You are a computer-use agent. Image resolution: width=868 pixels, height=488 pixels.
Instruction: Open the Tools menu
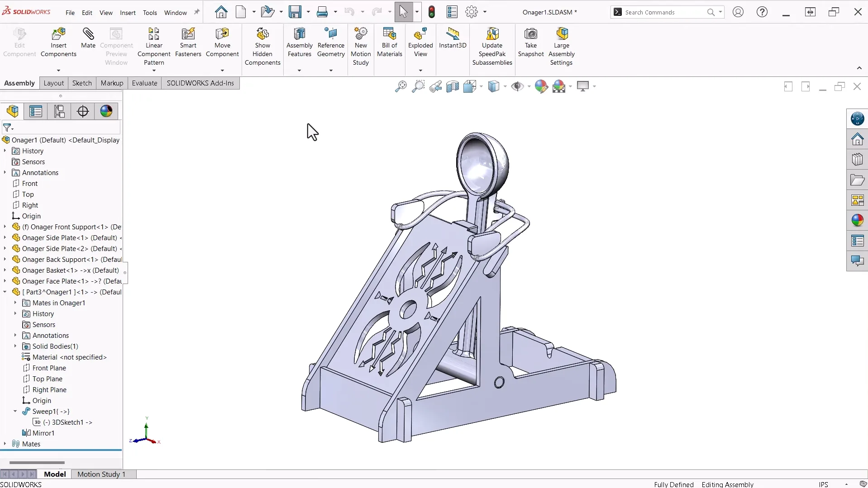tap(150, 13)
